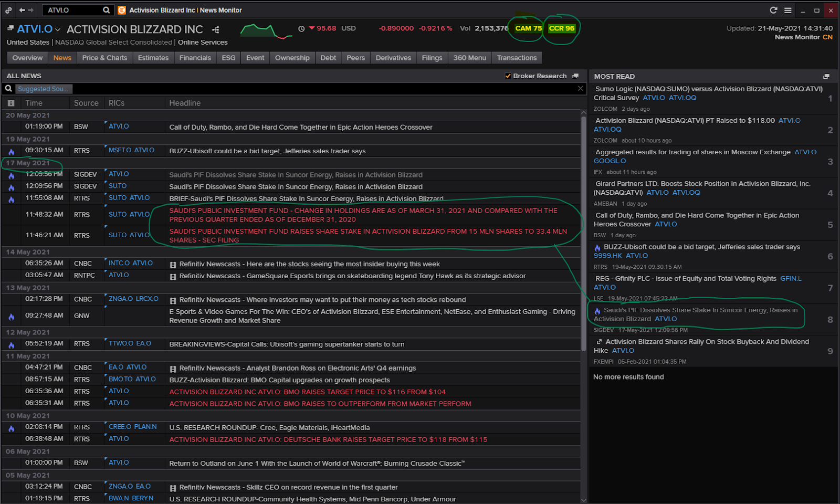Click the Newscasts icon on the GameSquare Esports headline
The width and height of the screenshot is (840, 504).
click(x=173, y=277)
